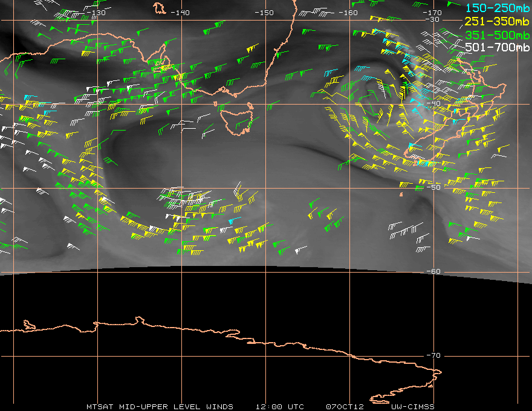Click the -140 longitude label
This screenshot has height=411, width=532.
[180, 13]
